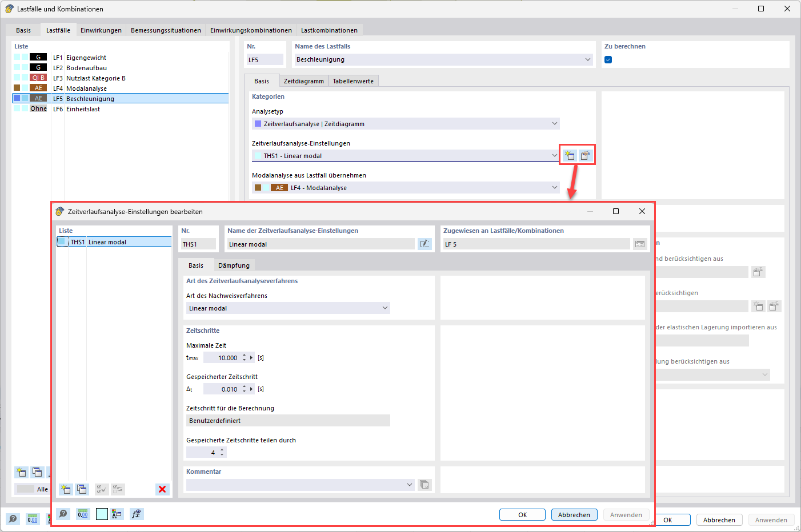Copy selected THS1 entry in front dialog list
The height and width of the screenshot is (532, 801).
(x=82, y=489)
